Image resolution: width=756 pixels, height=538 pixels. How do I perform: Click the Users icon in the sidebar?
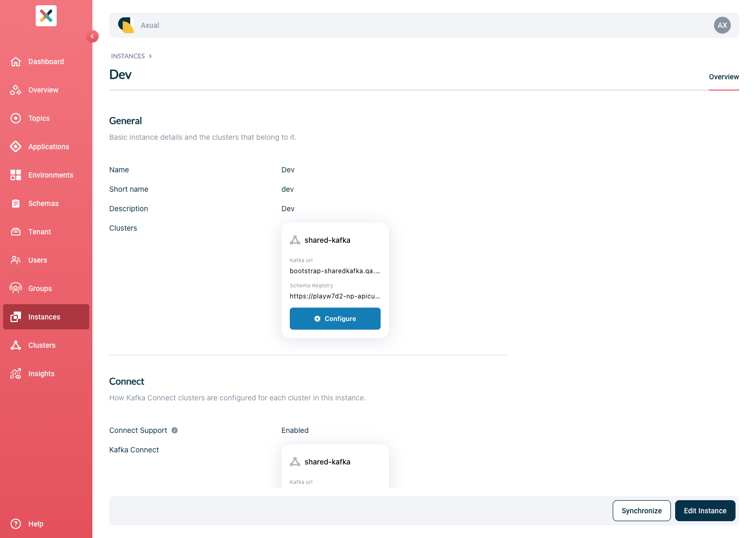pos(16,260)
